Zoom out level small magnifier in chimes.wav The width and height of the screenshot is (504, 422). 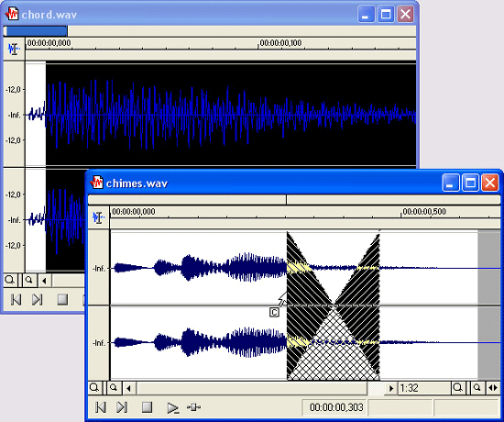114,388
